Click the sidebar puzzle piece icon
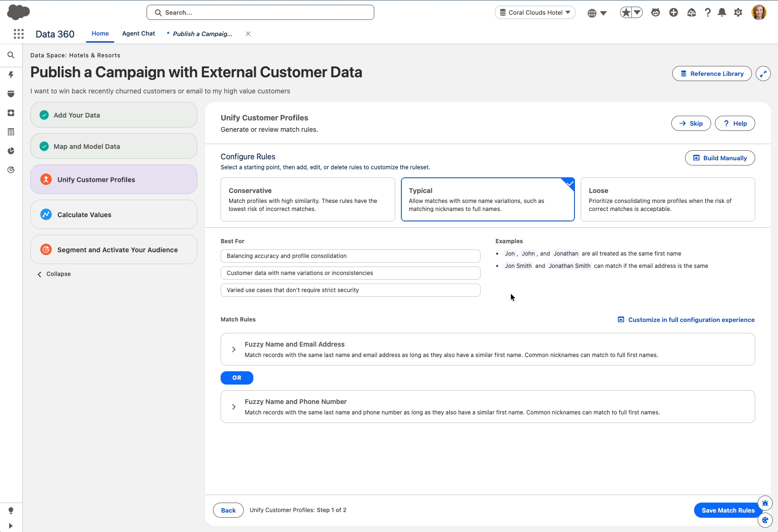 coord(11,113)
